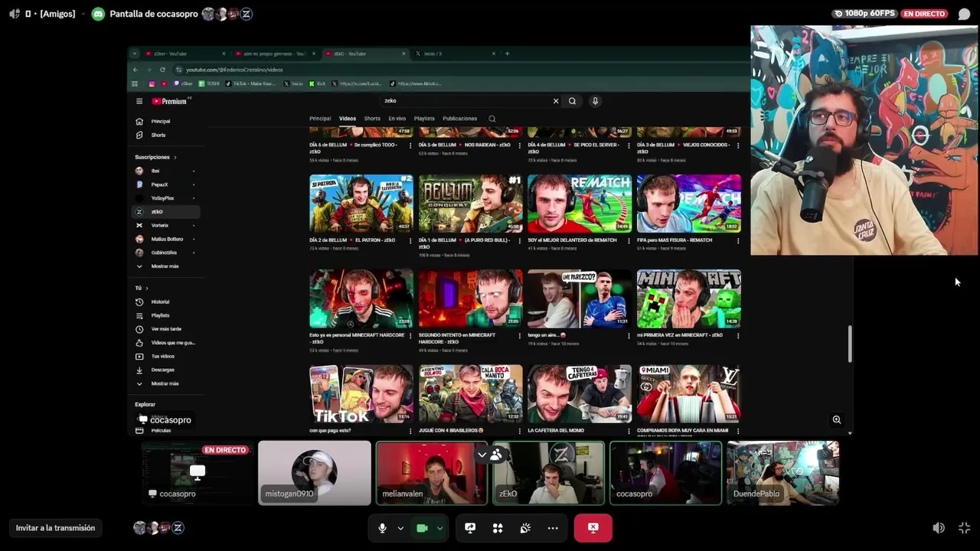The width and height of the screenshot is (980, 551).
Task: Click the 1080p 60FPS quality badge
Action: (864, 14)
